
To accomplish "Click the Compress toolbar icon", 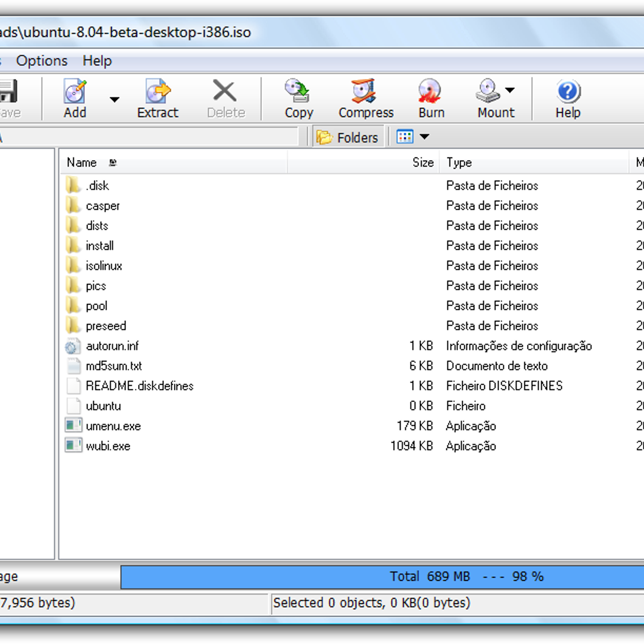I will (364, 91).
